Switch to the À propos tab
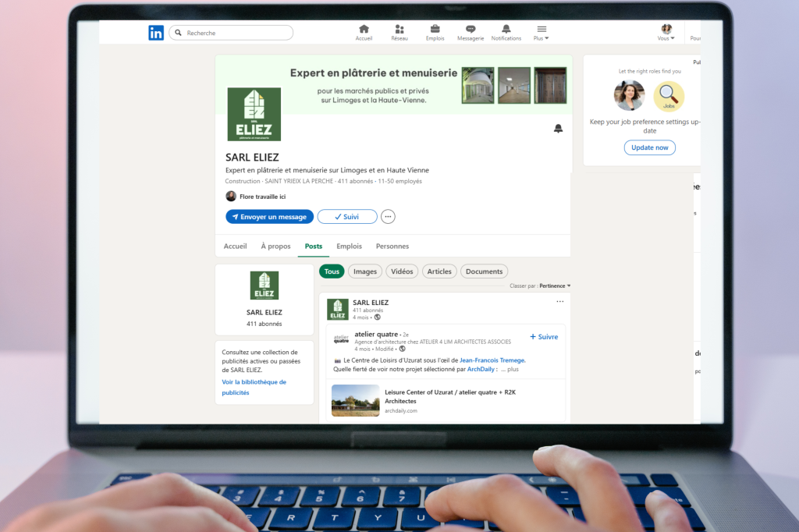Image resolution: width=799 pixels, height=532 pixels. (275, 246)
